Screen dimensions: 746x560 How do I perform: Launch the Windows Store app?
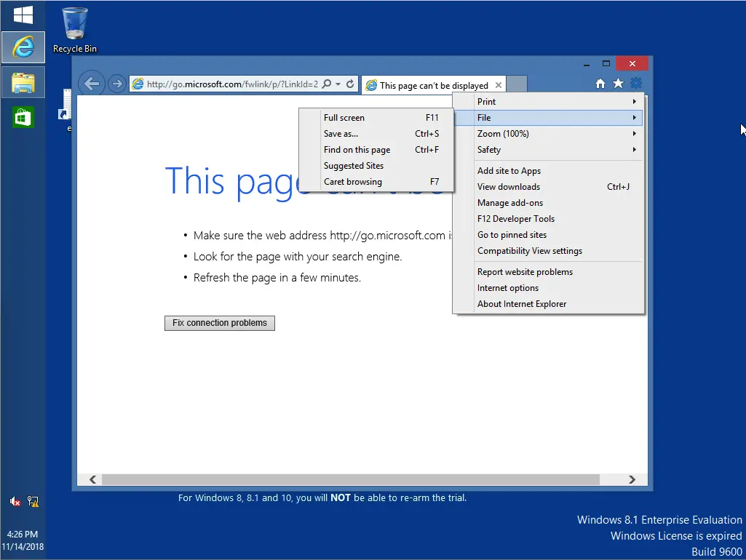click(23, 117)
